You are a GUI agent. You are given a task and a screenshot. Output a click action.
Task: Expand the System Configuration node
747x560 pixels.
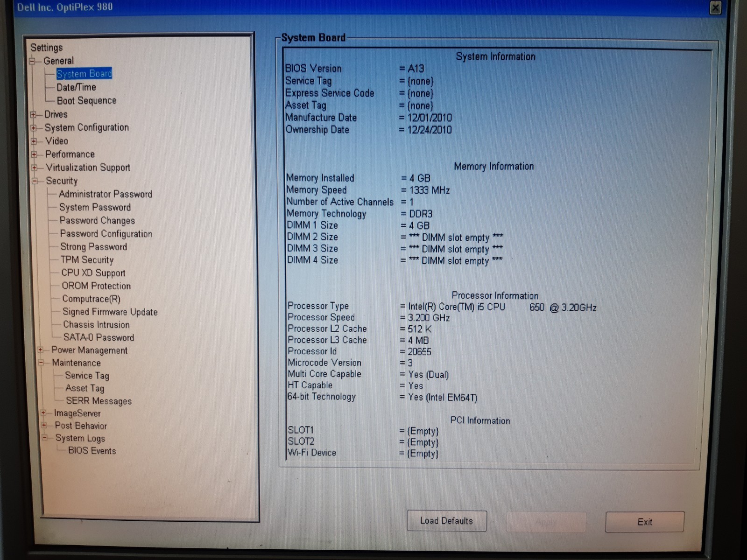pyautogui.click(x=34, y=128)
